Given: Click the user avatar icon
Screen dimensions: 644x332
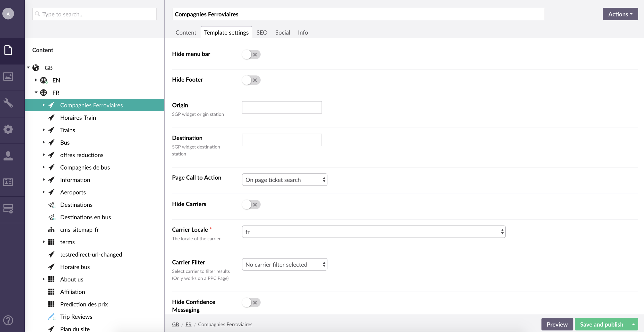Looking at the screenshot, I should [8, 14].
